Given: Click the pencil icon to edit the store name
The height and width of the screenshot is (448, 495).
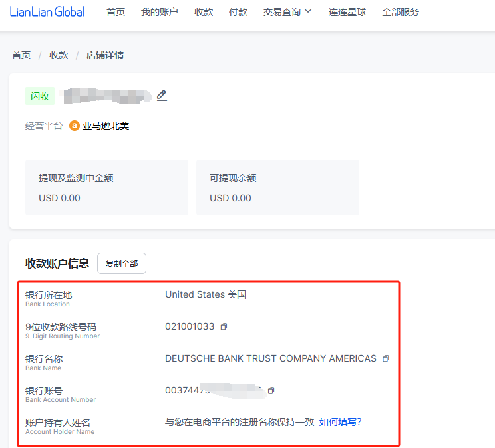Looking at the screenshot, I should 162,96.
